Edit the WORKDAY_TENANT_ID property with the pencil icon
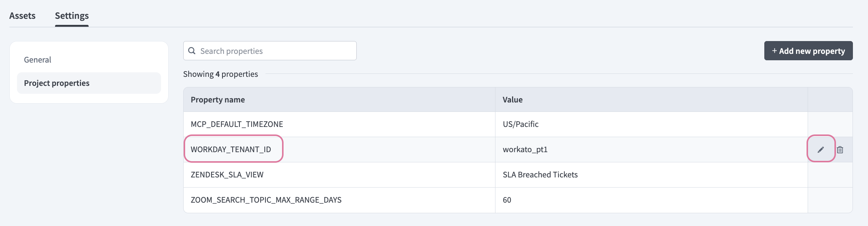This screenshot has height=226, width=868. [820, 150]
